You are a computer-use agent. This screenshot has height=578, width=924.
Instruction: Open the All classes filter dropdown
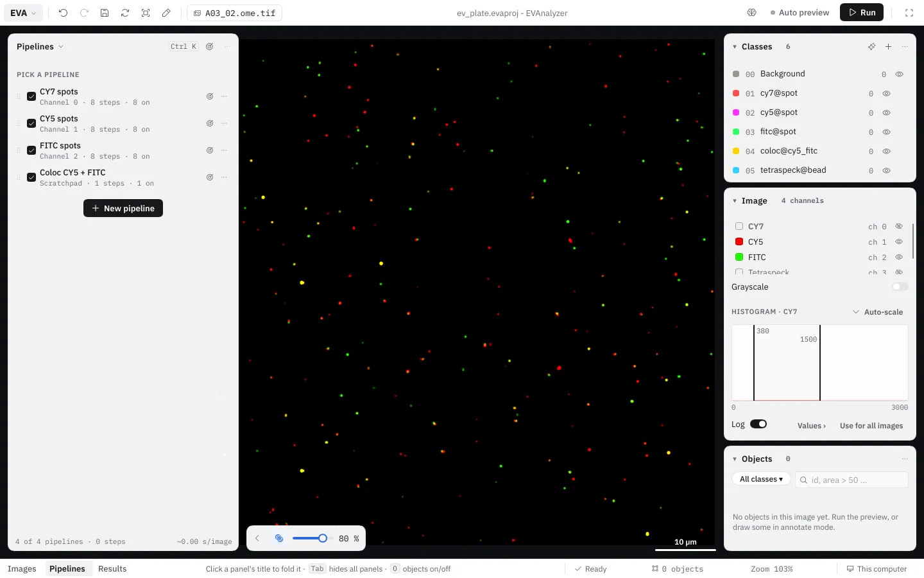tap(761, 480)
